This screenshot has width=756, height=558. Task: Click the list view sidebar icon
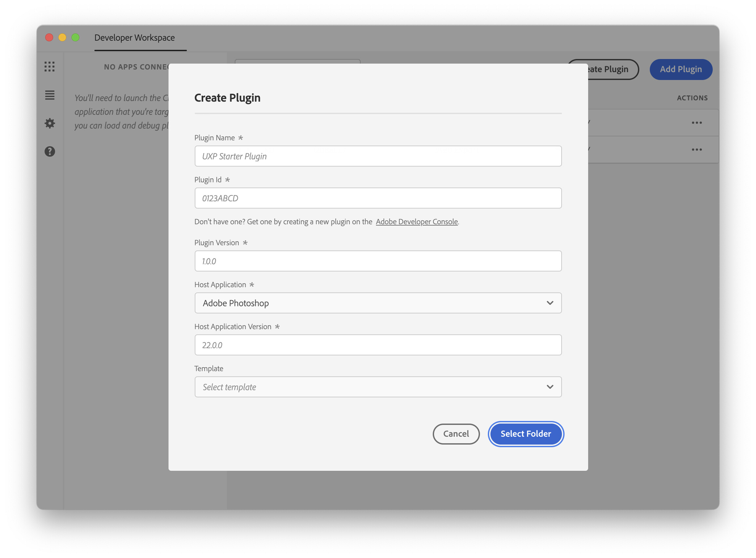[x=50, y=95]
